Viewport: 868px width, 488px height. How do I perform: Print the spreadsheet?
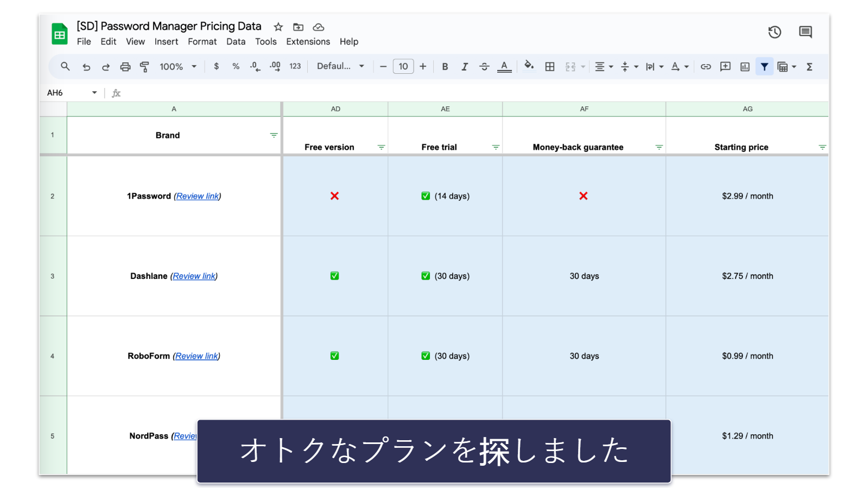click(125, 67)
